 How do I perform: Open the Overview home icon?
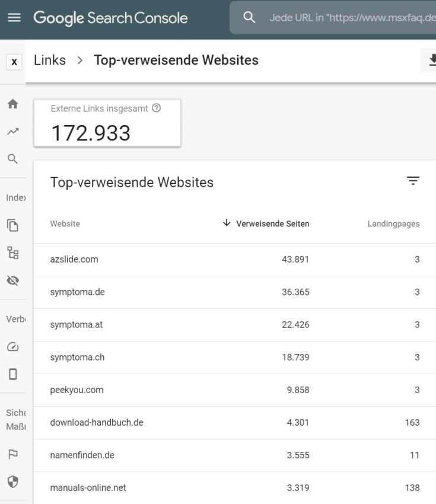click(13, 104)
